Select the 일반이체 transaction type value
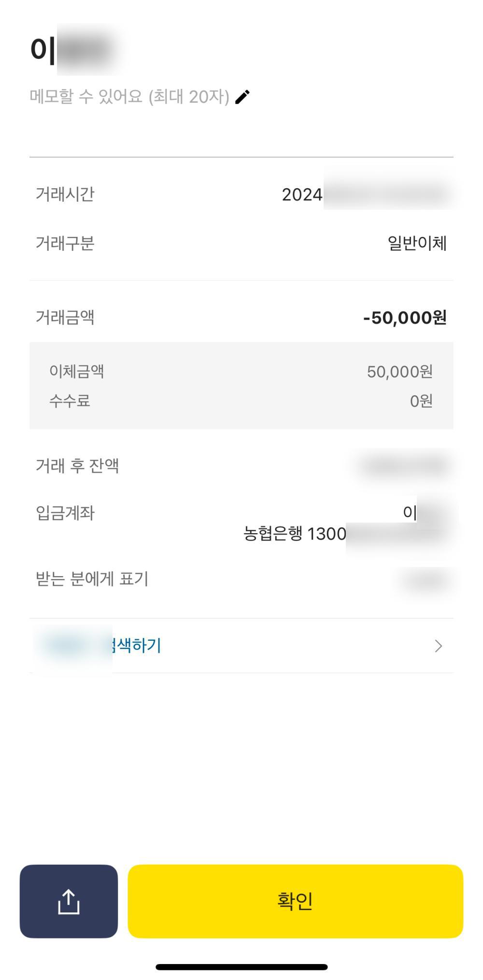 pos(417,243)
